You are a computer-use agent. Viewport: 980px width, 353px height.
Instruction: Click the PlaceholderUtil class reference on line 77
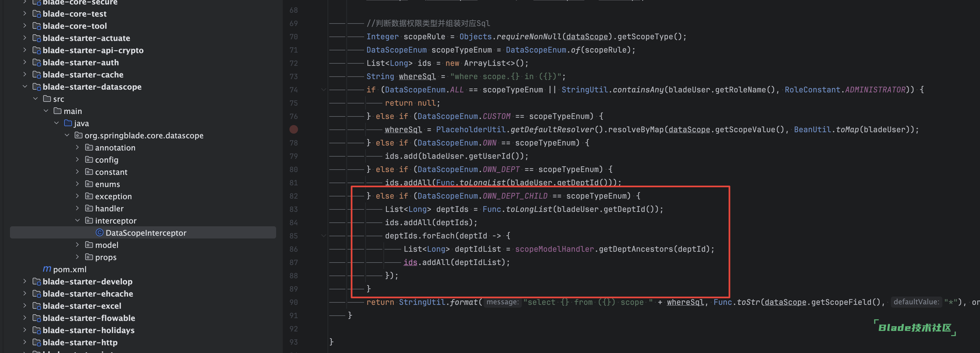point(471,130)
